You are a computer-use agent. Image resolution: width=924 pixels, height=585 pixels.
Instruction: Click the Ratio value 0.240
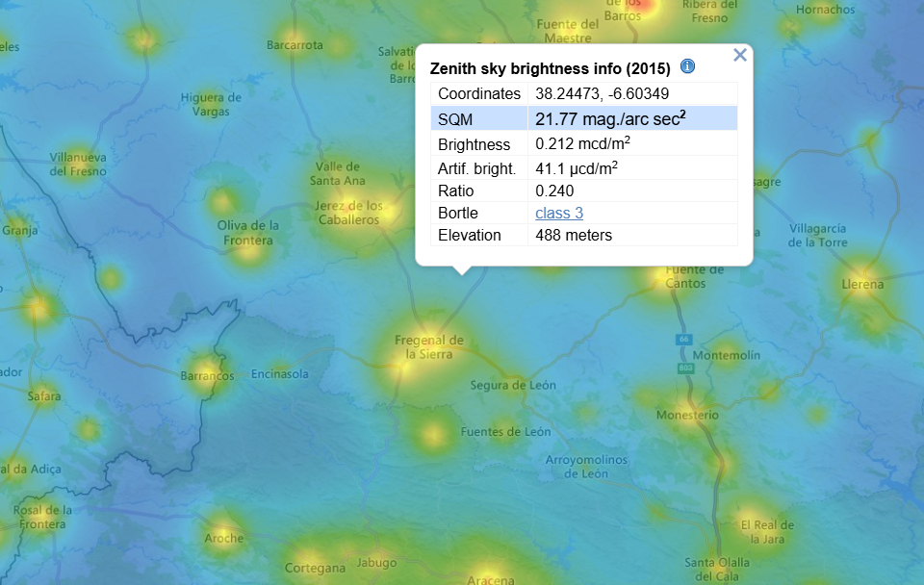point(554,191)
